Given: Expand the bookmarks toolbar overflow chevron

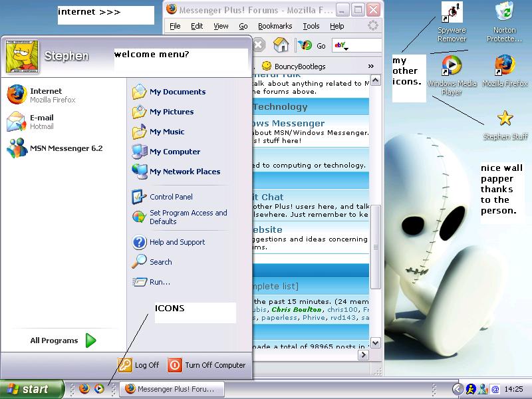Looking at the screenshot, I should [370, 66].
